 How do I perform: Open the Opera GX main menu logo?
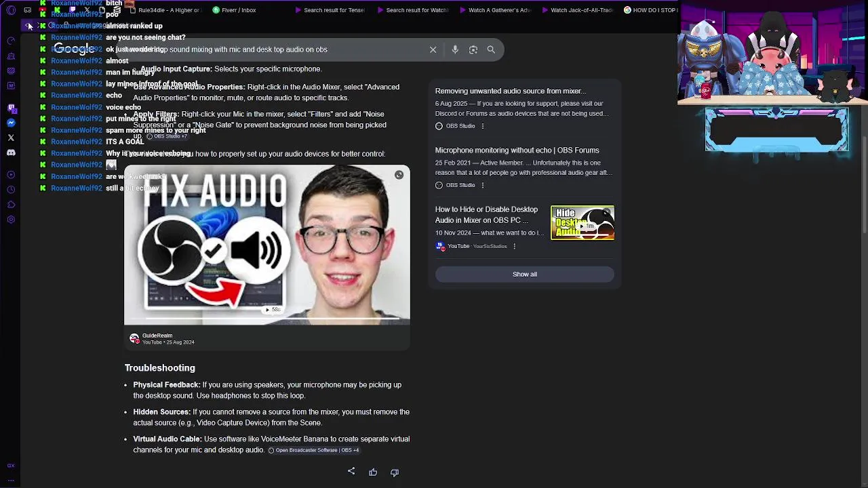[11, 10]
